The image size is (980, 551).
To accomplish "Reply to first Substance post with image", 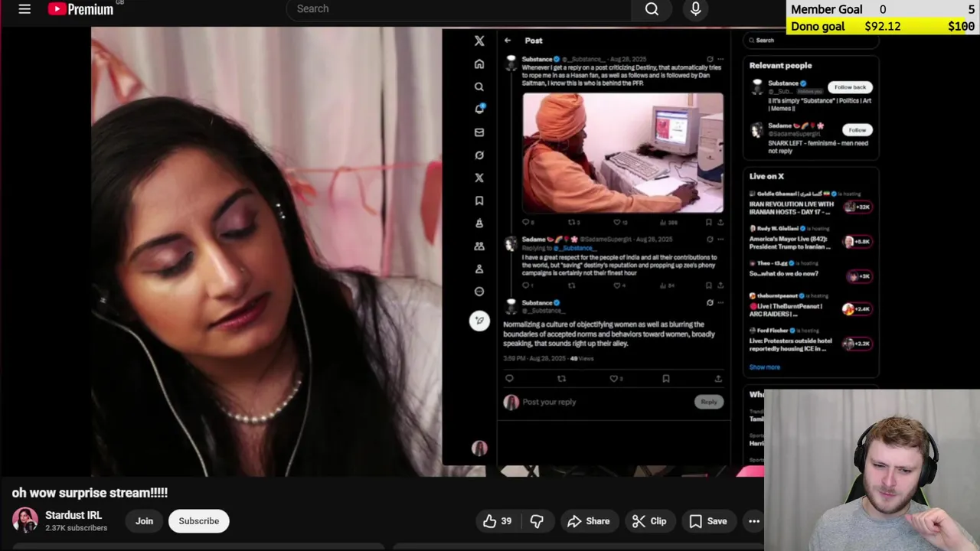I will (x=527, y=222).
